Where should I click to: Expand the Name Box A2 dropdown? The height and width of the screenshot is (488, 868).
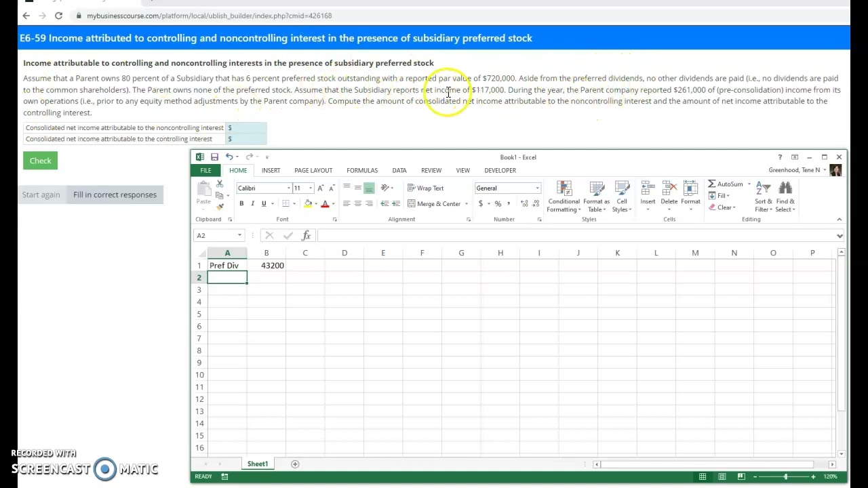click(239, 235)
